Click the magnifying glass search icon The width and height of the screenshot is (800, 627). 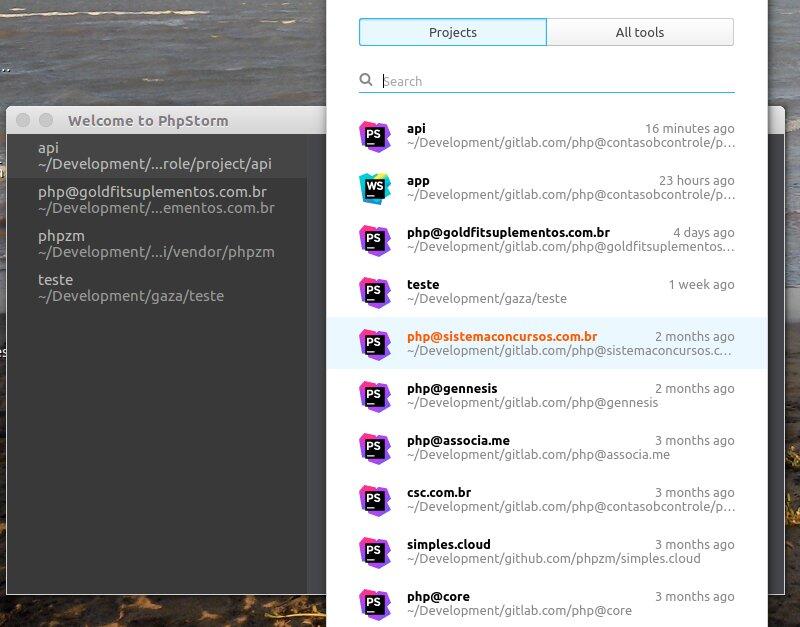click(x=367, y=80)
